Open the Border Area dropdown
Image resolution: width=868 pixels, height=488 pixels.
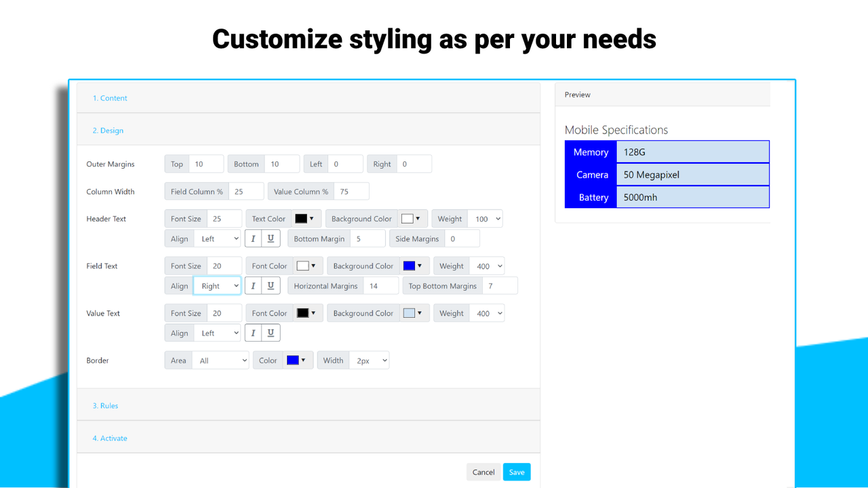pos(220,360)
